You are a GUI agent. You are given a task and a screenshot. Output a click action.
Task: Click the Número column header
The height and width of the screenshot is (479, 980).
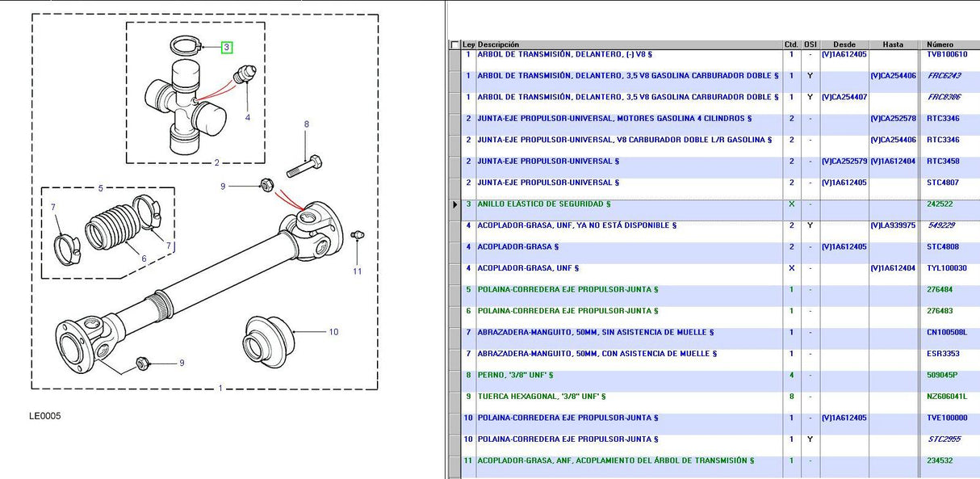pyautogui.click(x=940, y=44)
